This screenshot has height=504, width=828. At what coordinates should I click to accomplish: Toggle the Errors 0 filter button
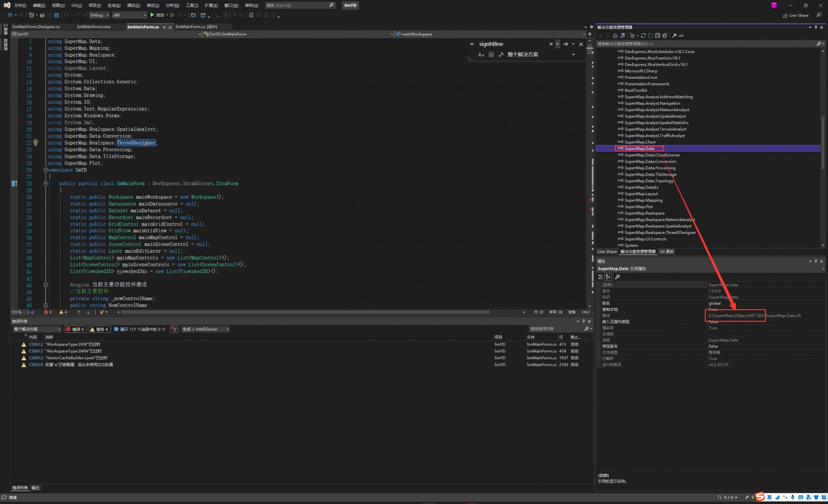click(x=75, y=329)
